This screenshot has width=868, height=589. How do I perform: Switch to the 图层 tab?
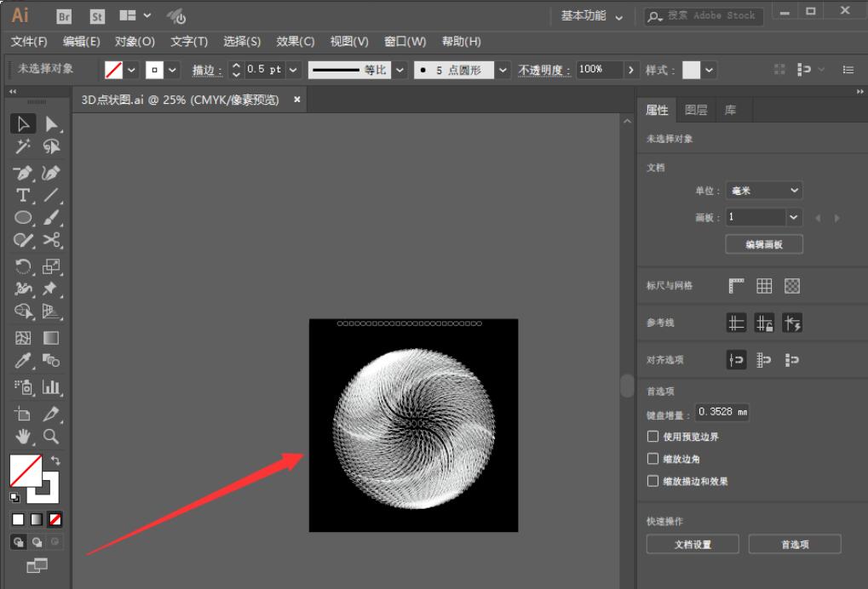[x=696, y=110]
